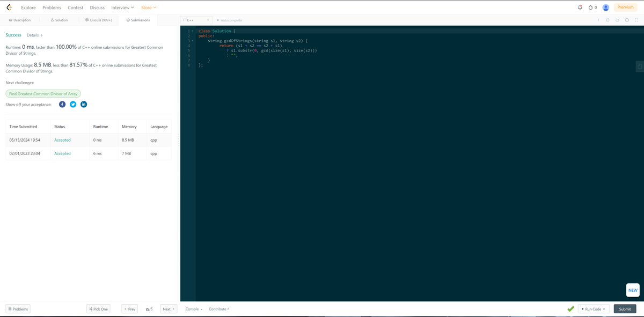644x317 pixels.
Task: Open Discuss in top navigation
Action: [x=97, y=8]
